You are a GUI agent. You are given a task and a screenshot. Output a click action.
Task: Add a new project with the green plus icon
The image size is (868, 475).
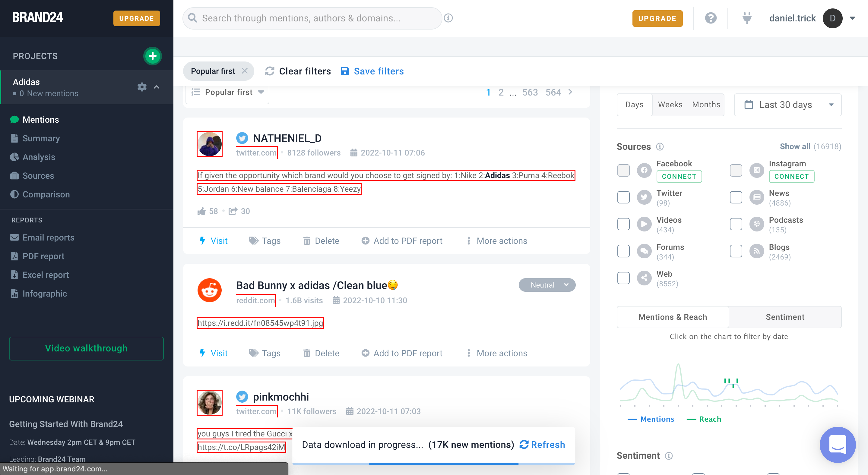pyautogui.click(x=153, y=56)
